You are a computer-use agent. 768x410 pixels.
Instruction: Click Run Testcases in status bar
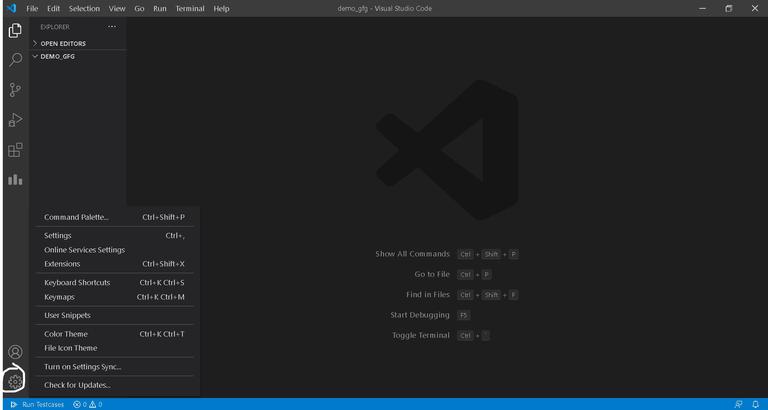point(37,404)
